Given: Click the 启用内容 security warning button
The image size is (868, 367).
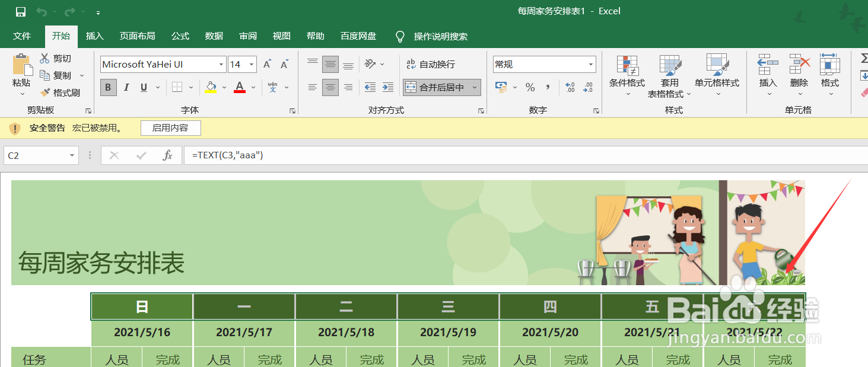Looking at the screenshot, I should click(170, 128).
